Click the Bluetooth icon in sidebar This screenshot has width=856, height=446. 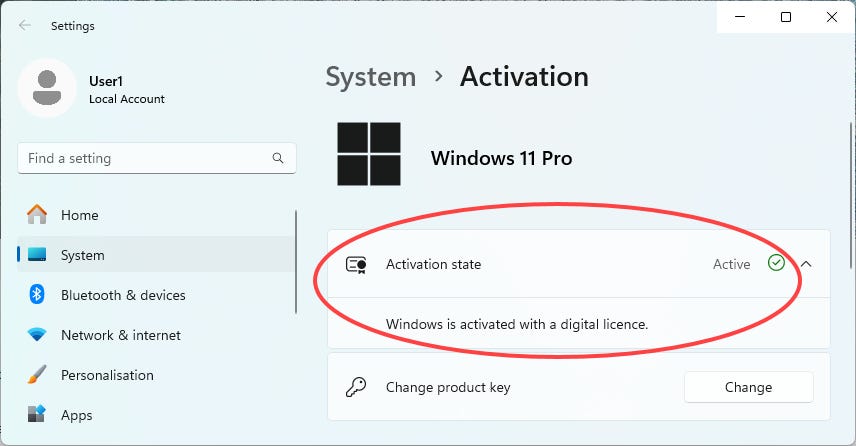(37, 295)
